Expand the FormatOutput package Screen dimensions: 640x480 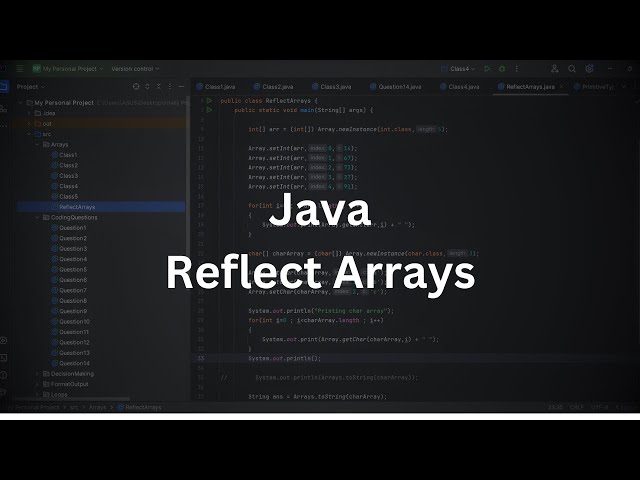[x=37, y=384]
